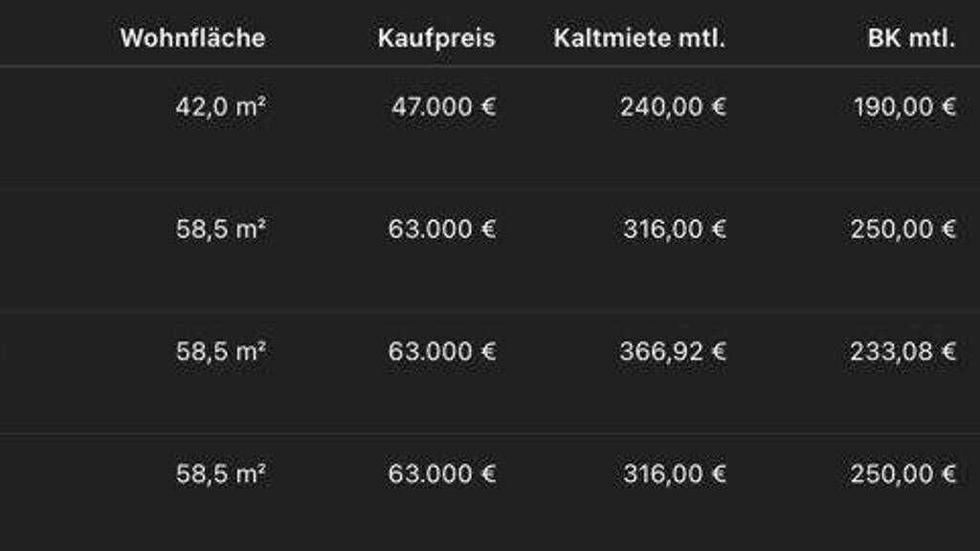
Task: Select the 42,0 m² living area cell
Action: click(x=220, y=106)
